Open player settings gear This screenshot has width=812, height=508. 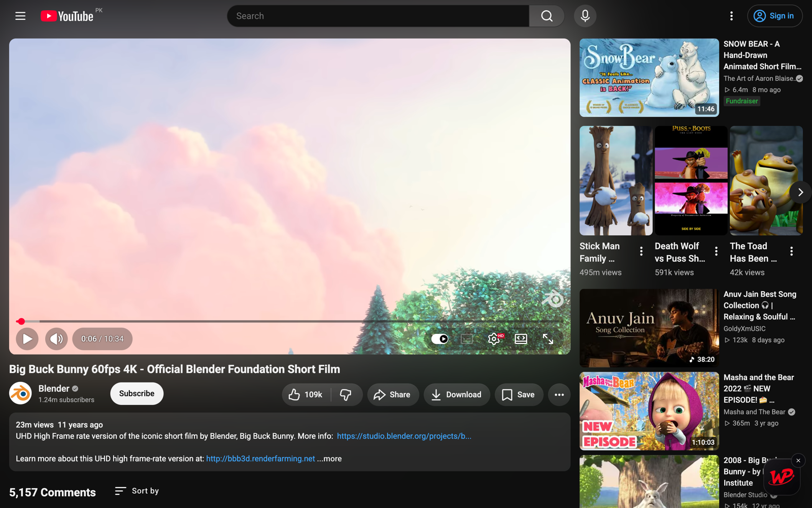(494, 339)
